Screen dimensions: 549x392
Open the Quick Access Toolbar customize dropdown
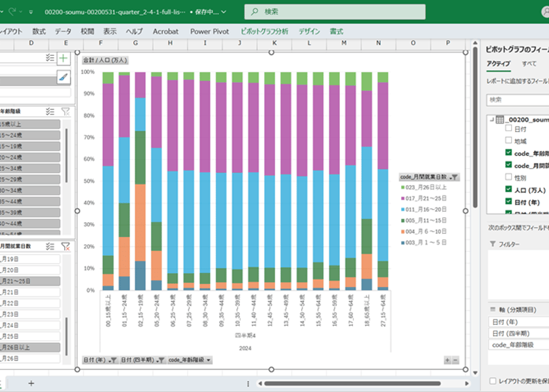point(31,12)
